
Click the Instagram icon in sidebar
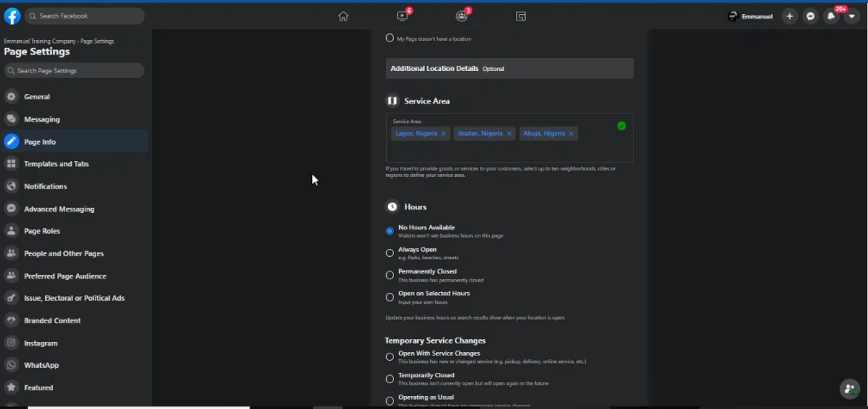11,343
